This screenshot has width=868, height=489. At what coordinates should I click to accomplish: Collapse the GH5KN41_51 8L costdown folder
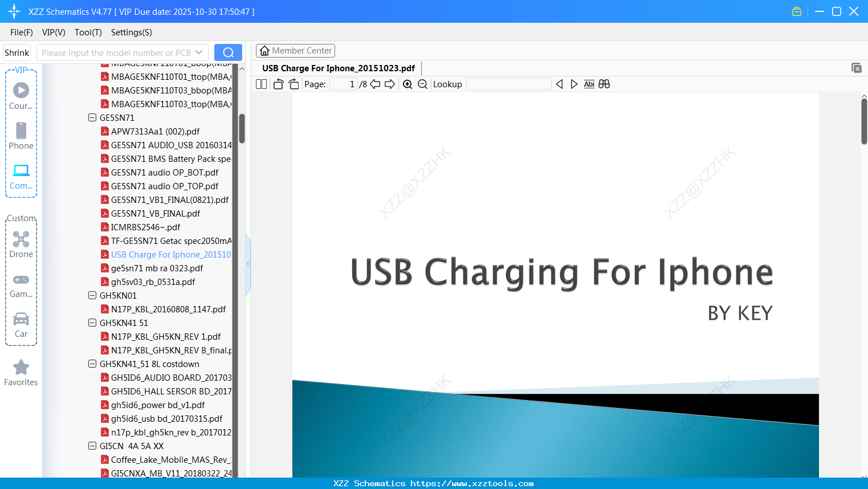pyautogui.click(x=92, y=364)
